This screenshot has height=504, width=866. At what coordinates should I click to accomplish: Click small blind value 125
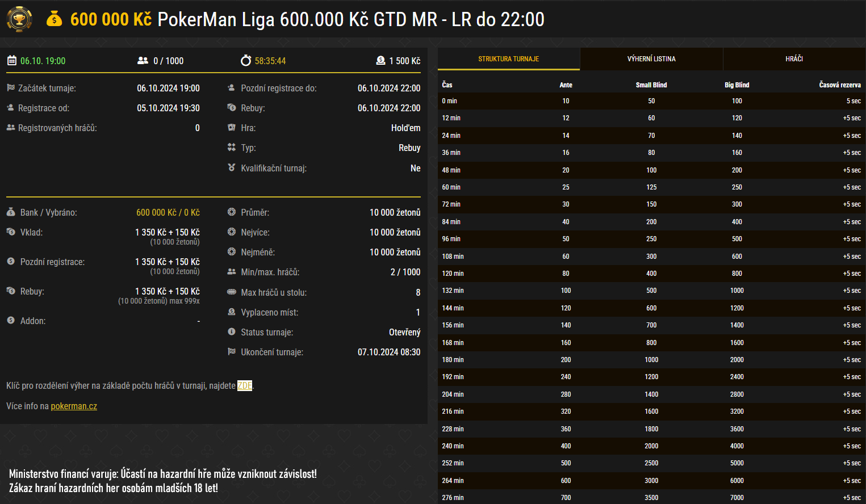pyautogui.click(x=651, y=187)
